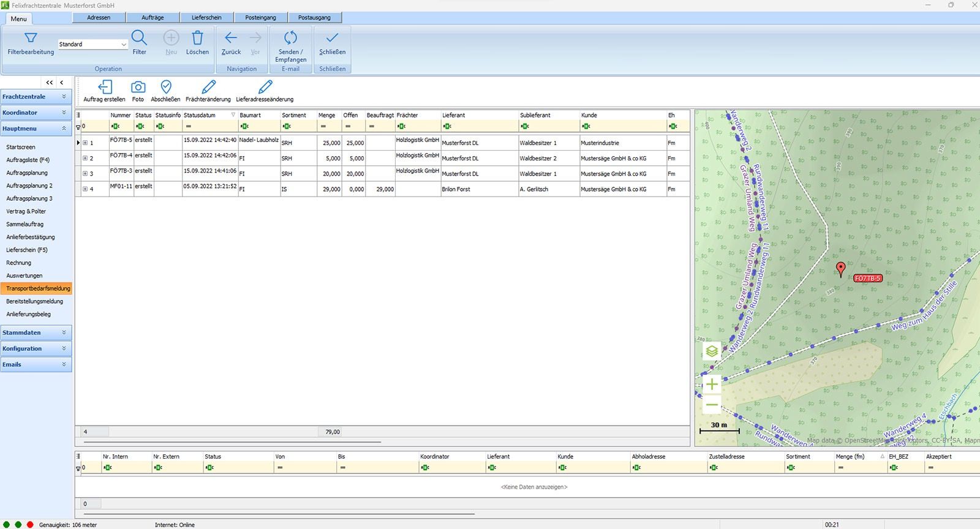Go to Bereitstellungsmeldung menu entry
Screen dimensions: 980x529
coord(34,301)
